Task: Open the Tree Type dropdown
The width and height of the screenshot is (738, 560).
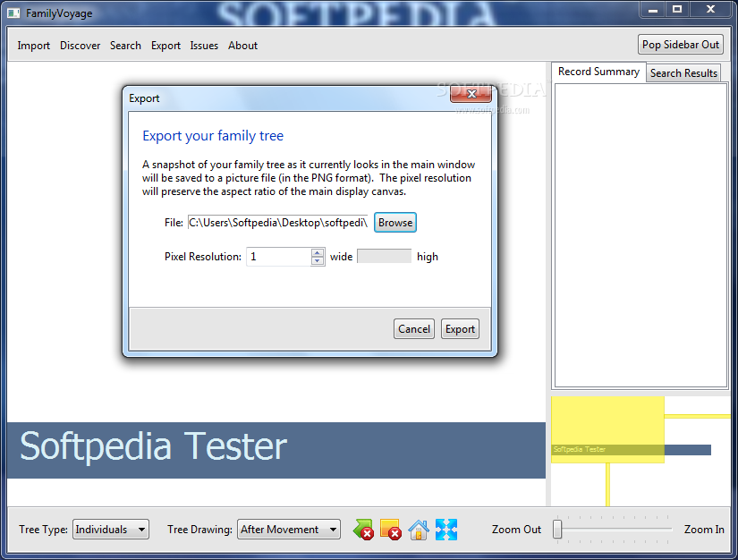Action: tap(111, 530)
